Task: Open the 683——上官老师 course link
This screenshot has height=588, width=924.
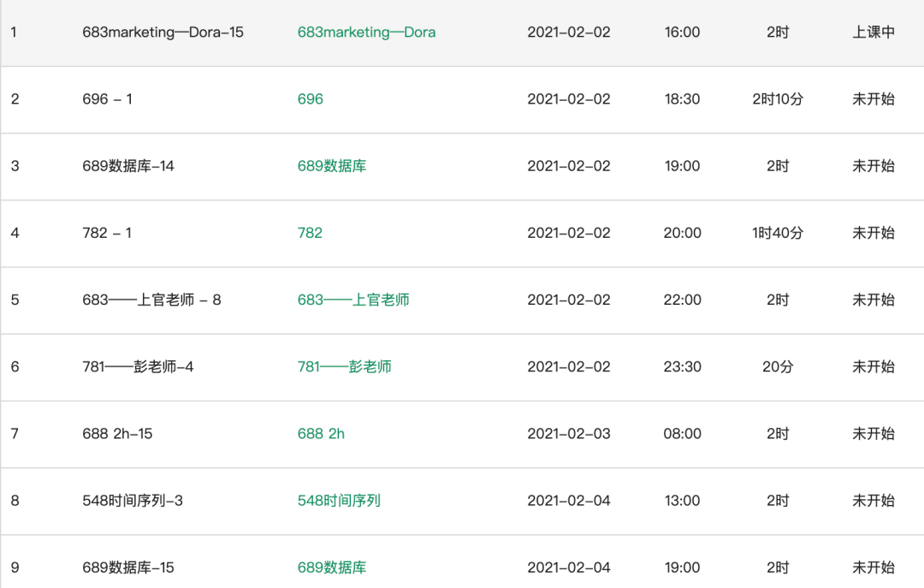Action: pos(352,300)
